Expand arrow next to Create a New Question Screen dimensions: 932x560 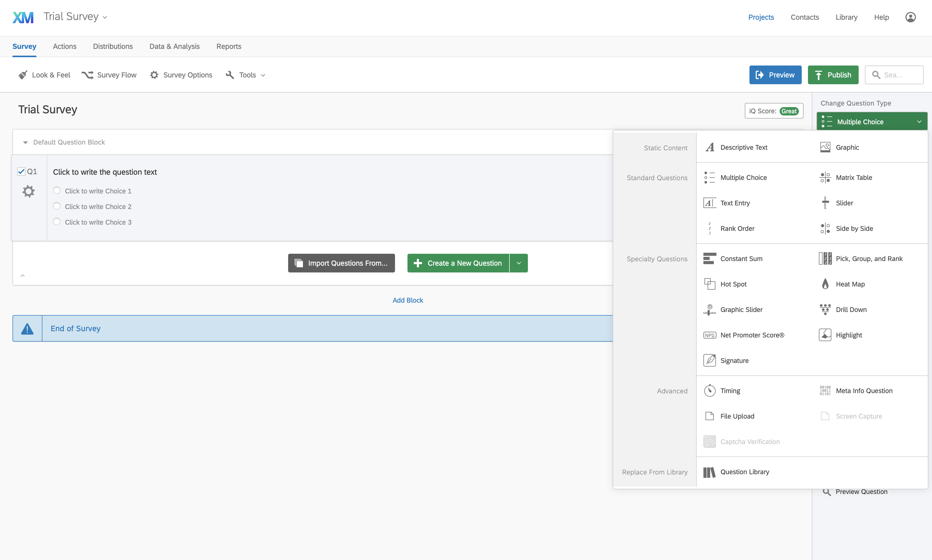(519, 263)
